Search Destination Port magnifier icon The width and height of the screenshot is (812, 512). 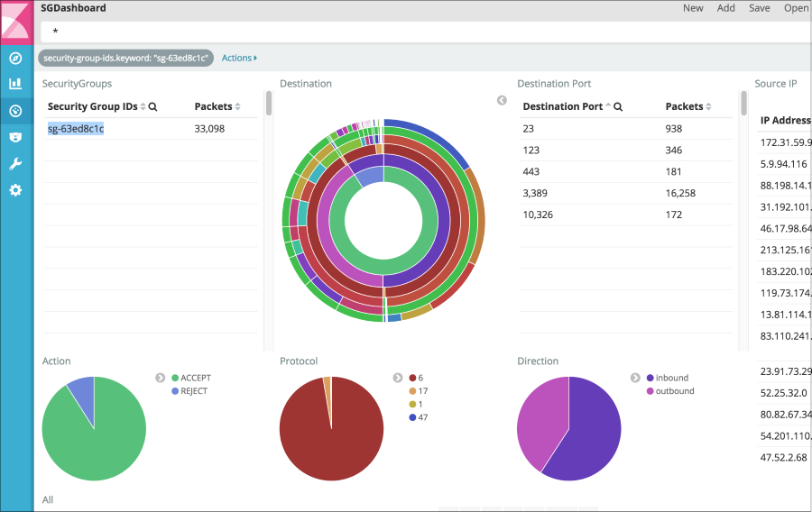[x=618, y=106]
